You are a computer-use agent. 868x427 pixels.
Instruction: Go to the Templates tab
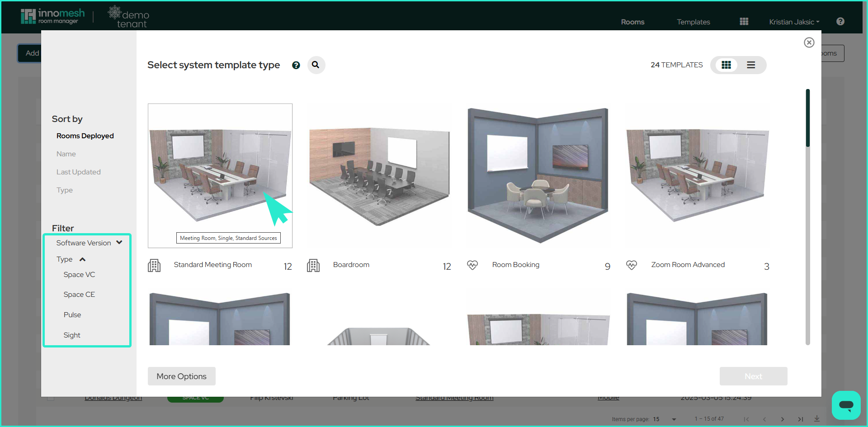(693, 22)
